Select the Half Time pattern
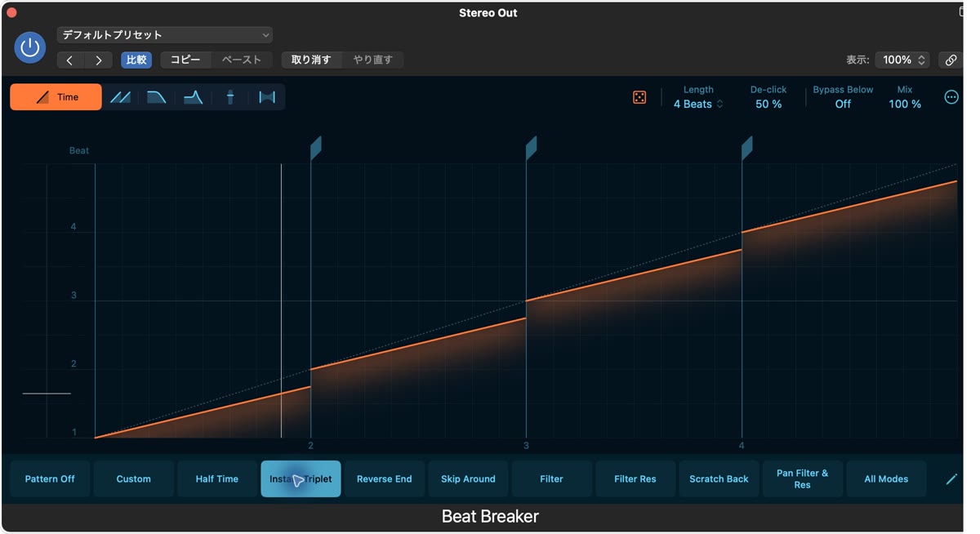Image resolution: width=980 pixels, height=534 pixels. click(x=217, y=479)
